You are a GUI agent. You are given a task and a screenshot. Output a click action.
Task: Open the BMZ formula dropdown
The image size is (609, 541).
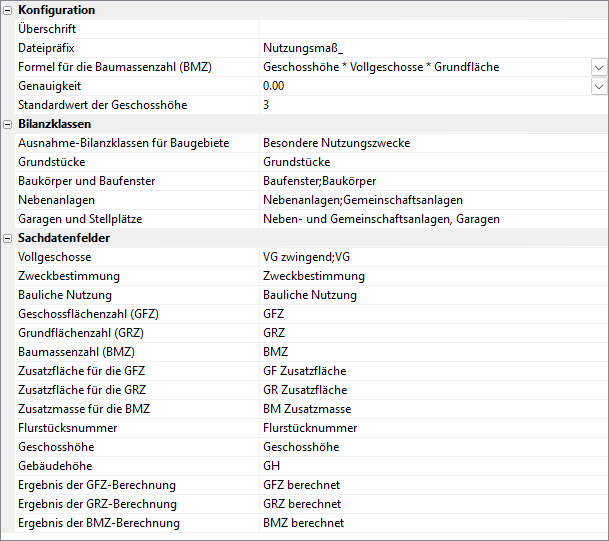(x=598, y=67)
